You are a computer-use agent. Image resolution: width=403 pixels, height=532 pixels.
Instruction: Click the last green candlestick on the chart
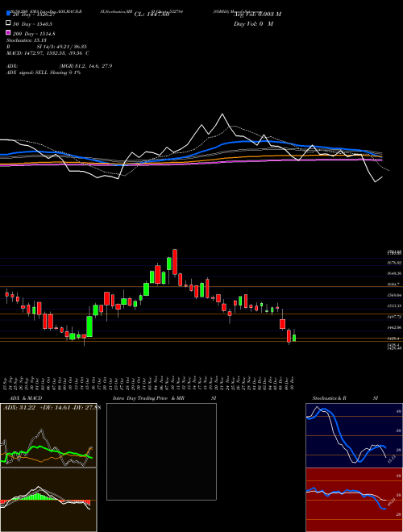294,337
